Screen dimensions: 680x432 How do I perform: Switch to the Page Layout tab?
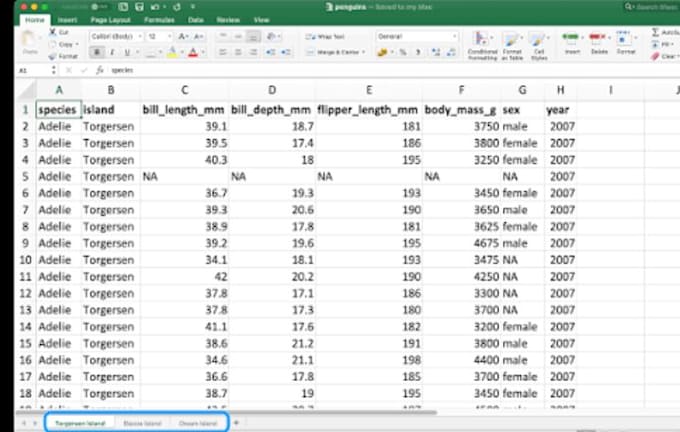pos(110,20)
